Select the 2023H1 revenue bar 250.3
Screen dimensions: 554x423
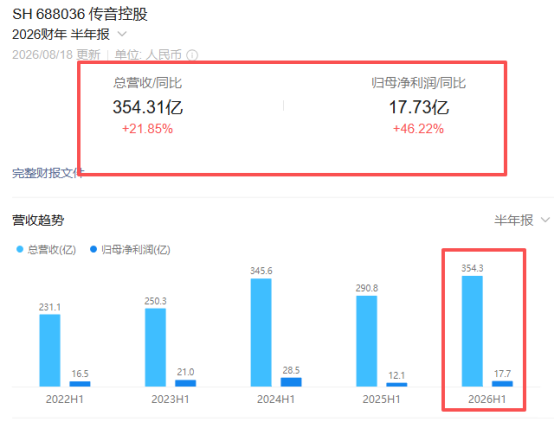point(155,347)
